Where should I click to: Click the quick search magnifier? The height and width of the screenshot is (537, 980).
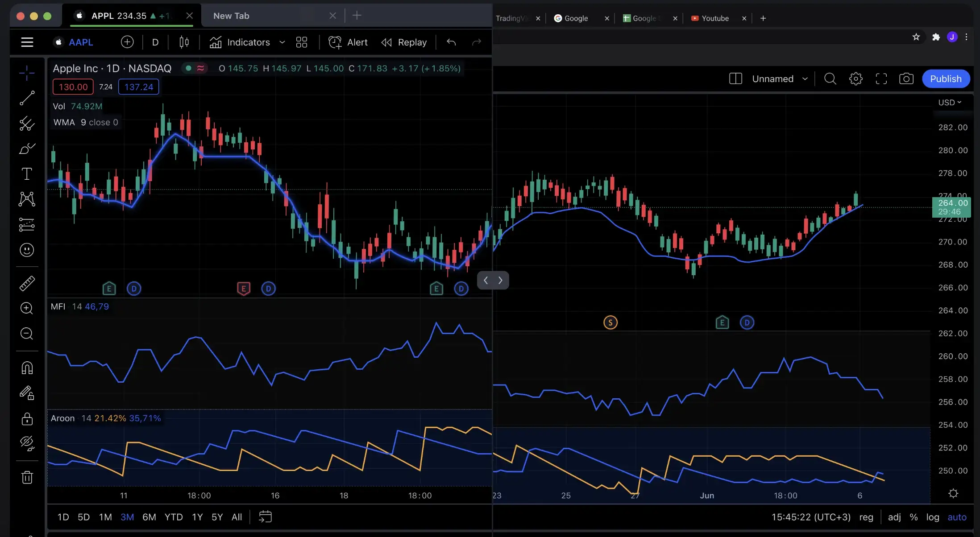click(830, 78)
